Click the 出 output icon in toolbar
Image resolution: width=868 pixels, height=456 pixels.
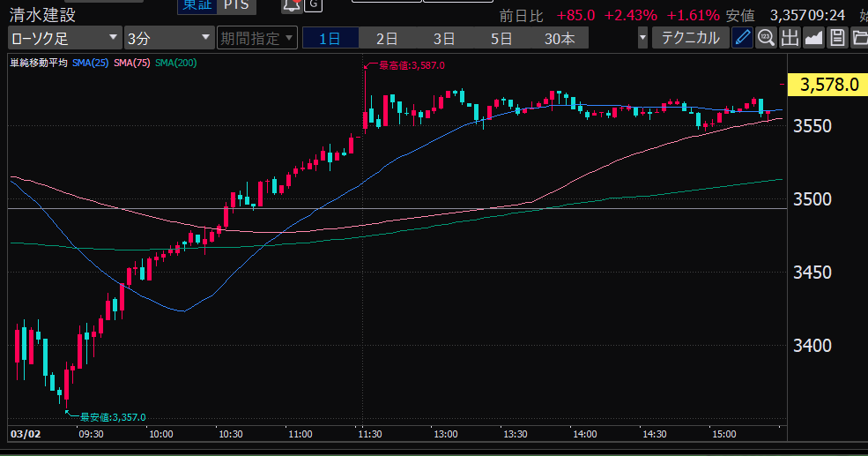[x=790, y=38]
